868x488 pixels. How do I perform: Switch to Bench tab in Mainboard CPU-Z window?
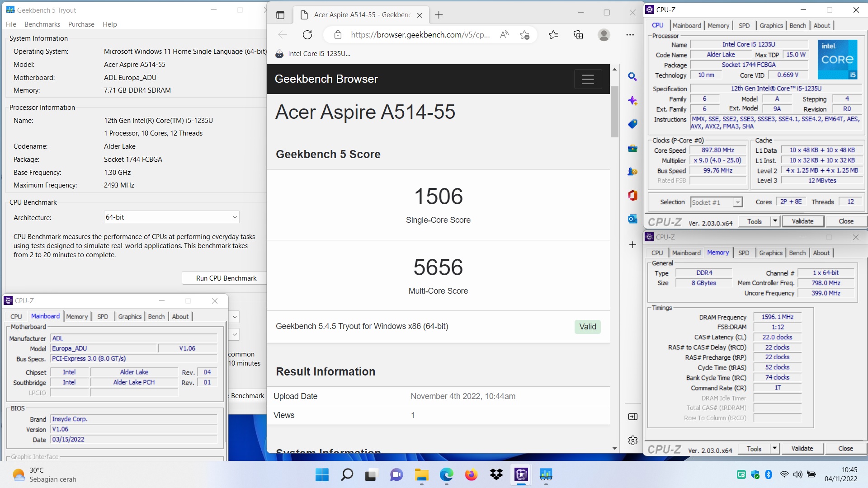point(156,317)
